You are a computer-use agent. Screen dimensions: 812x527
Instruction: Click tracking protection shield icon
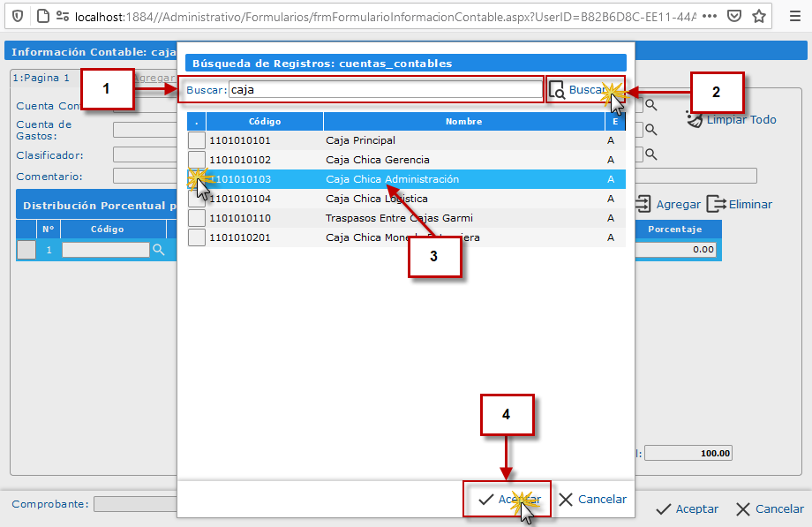18,17
